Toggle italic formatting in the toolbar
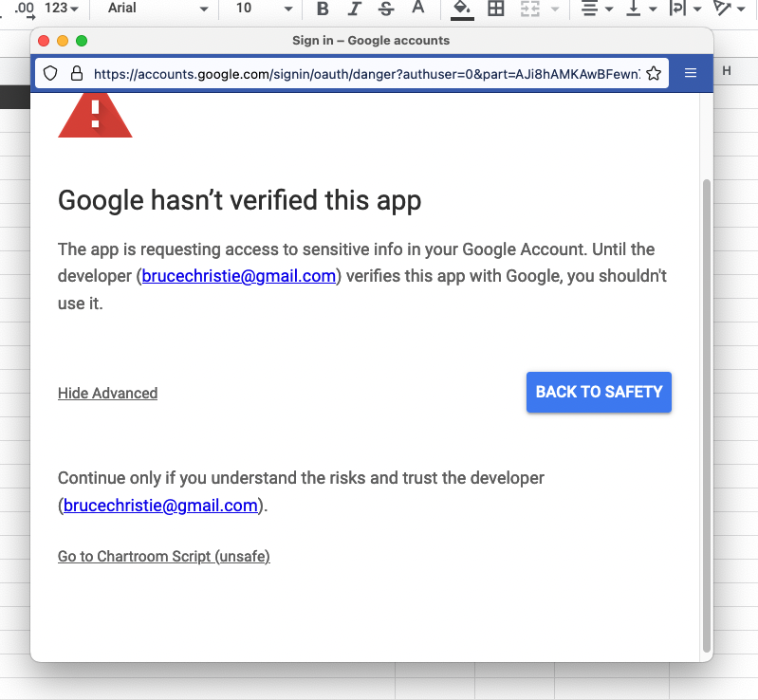Image resolution: width=758 pixels, height=700 pixels. (354, 9)
